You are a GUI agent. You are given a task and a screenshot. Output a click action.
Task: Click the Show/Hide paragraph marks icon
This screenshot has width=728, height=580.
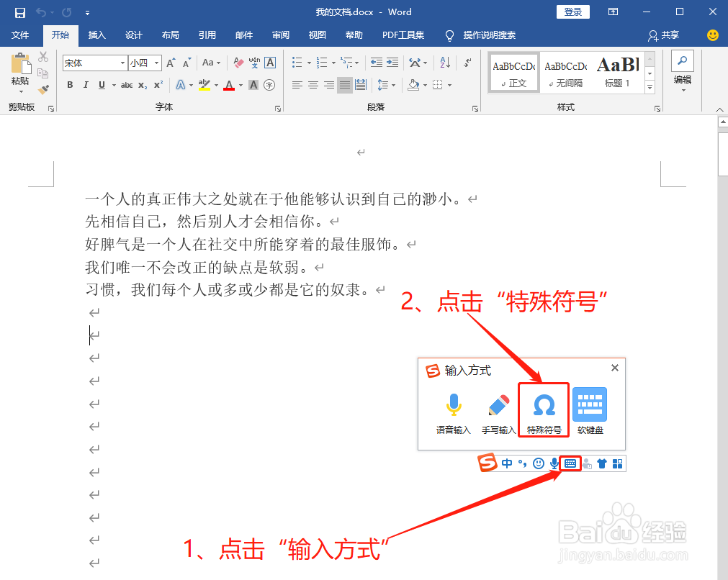[x=467, y=63]
